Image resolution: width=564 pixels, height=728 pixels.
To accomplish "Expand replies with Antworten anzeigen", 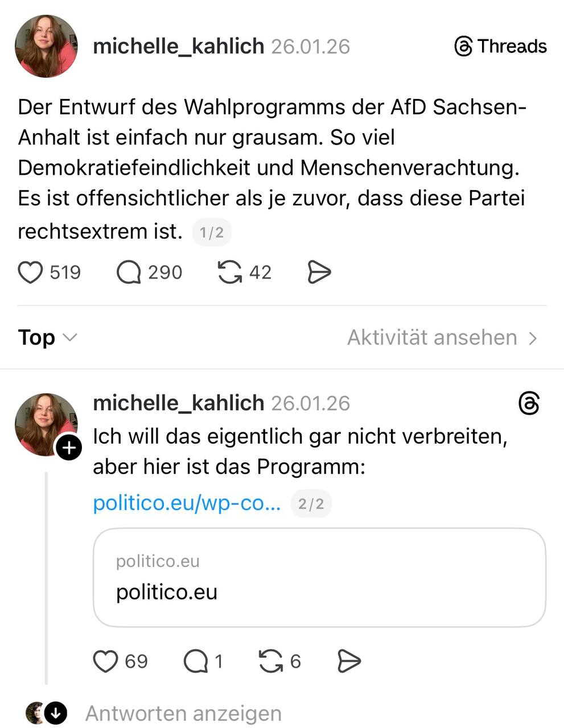I will pos(183,713).
